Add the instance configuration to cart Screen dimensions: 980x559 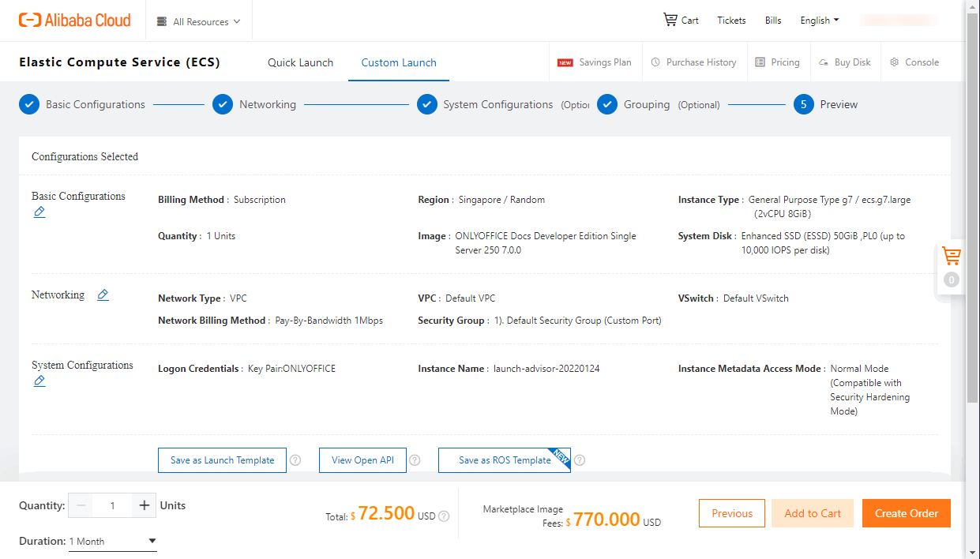[812, 512]
